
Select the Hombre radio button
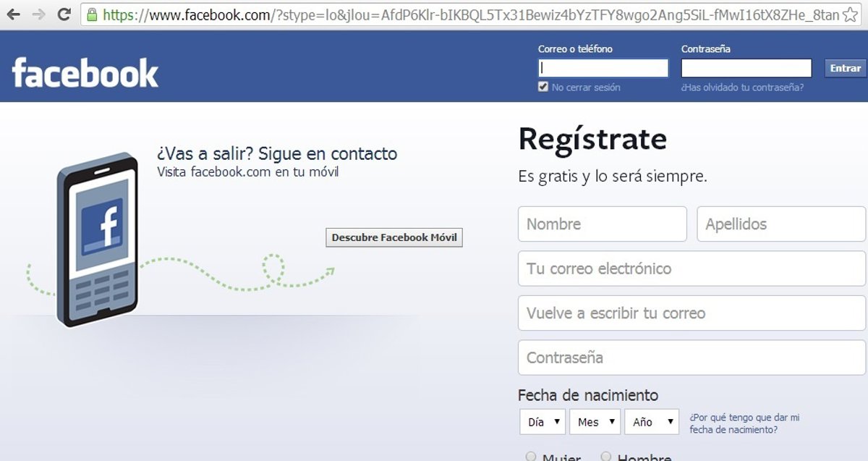click(606, 457)
